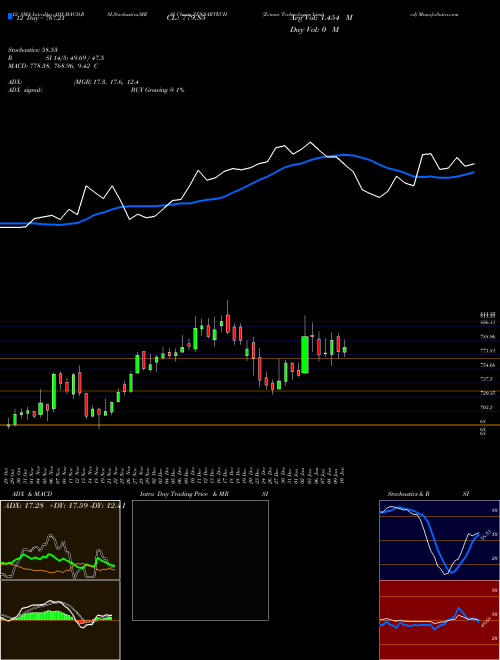This screenshot has height=660, width=500.
Task: Click the 'SI 14/3: 49.69 / 47.5' value
Action: coord(75,58)
